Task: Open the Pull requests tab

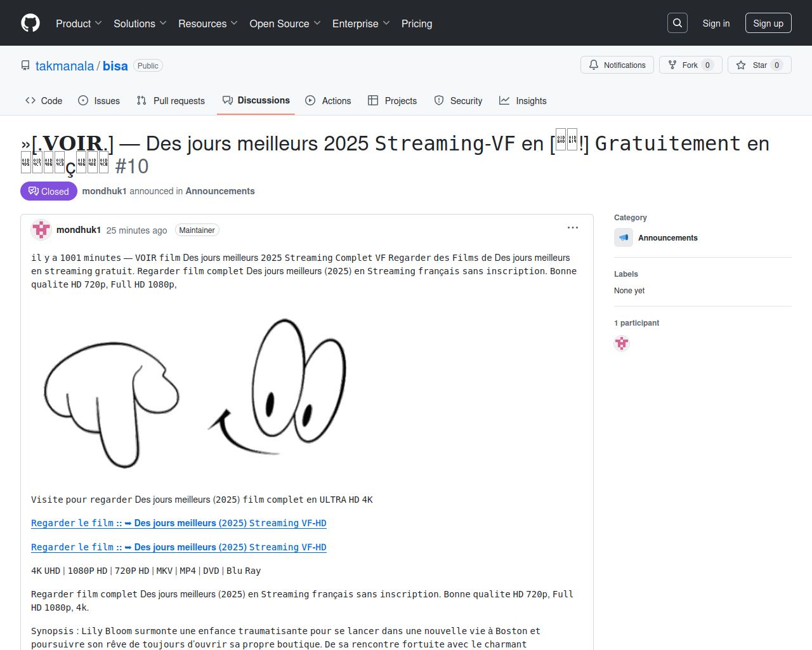Action: click(x=171, y=101)
